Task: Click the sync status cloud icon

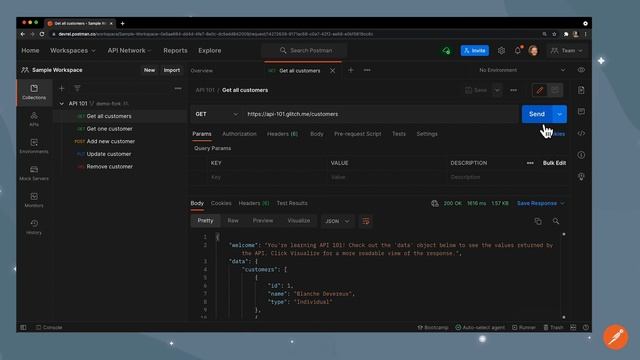Action: (446, 51)
